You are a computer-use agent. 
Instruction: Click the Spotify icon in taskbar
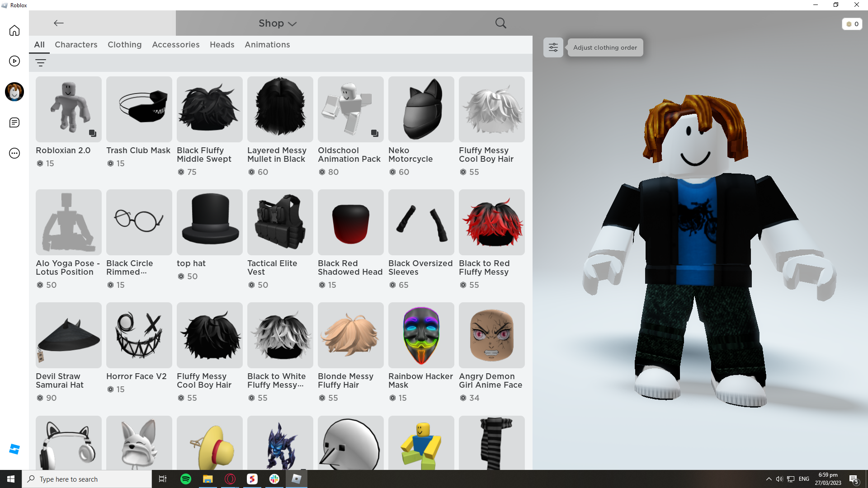[x=186, y=479]
